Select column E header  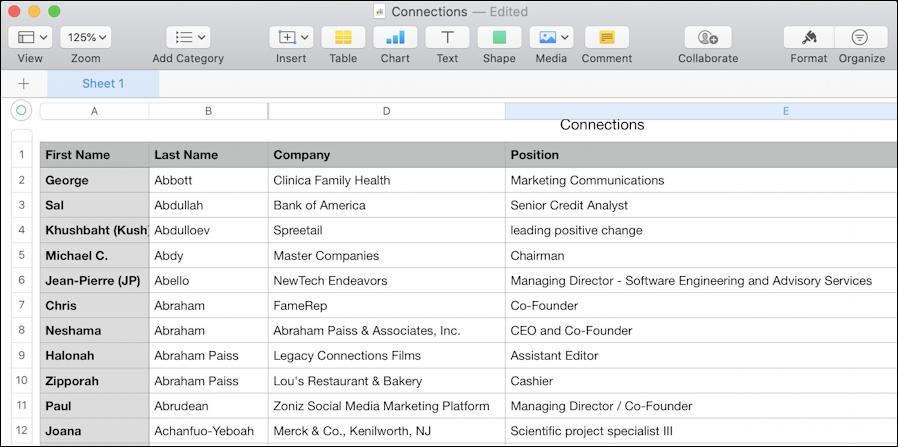click(702, 111)
